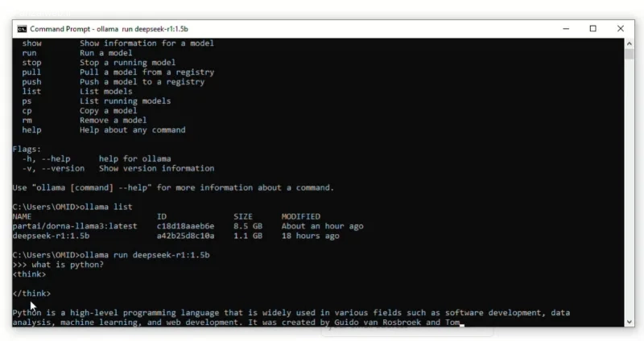Click the model ID 'a42b25d8c10a'
Viewport: 644px width, 341px height.
click(x=185, y=236)
